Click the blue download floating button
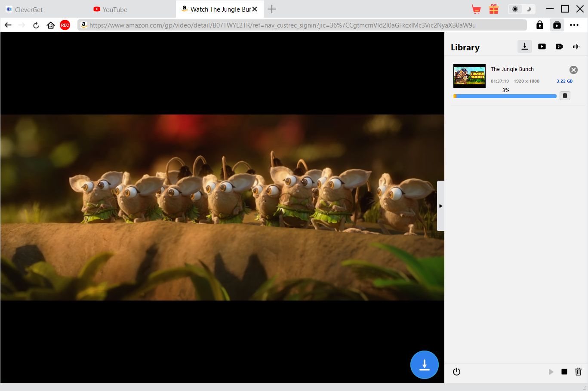588x391 pixels. click(425, 365)
